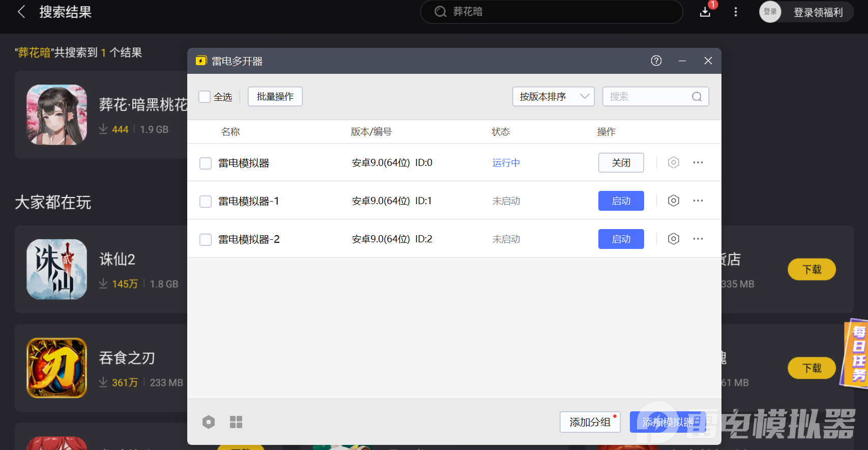
Task: Open settings for 雷电模拟器-2 instance
Action: point(673,239)
